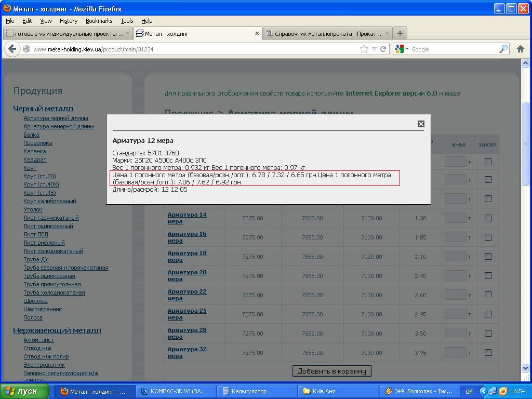Viewport: 532px width, 399px height.
Task: Open the Bookmarks menu
Action: [99, 21]
